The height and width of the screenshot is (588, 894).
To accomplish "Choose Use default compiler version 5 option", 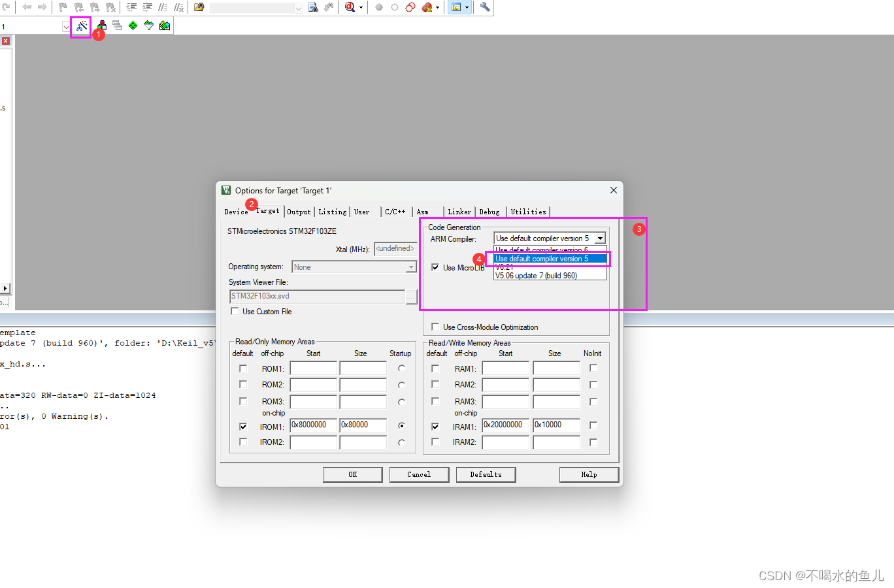I will 550,259.
